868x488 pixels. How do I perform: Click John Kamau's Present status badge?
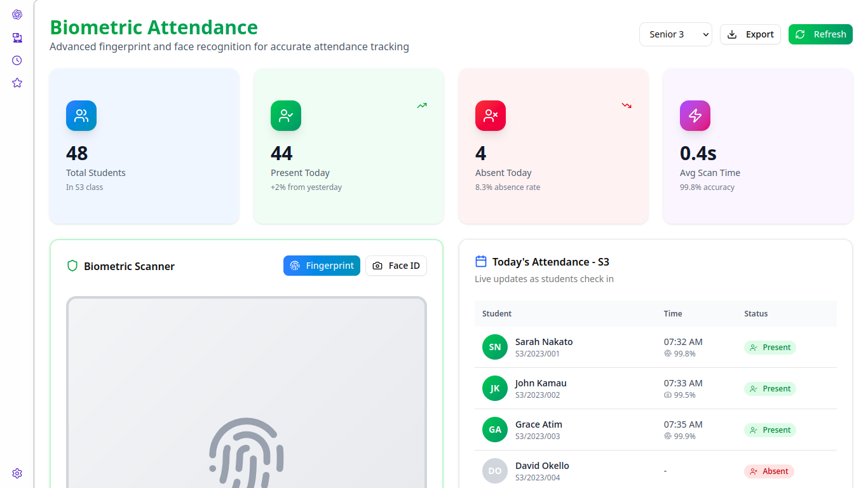[x=770, y=389]
